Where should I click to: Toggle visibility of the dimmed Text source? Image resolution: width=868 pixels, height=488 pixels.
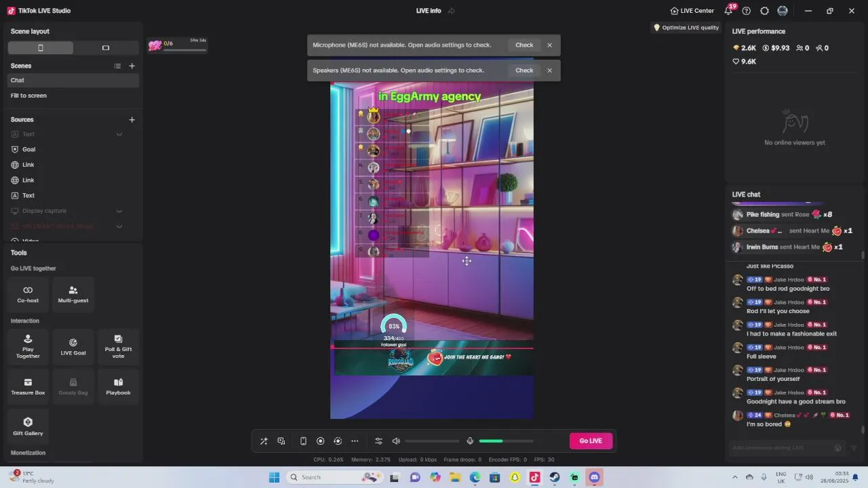(x=119, y=134)
